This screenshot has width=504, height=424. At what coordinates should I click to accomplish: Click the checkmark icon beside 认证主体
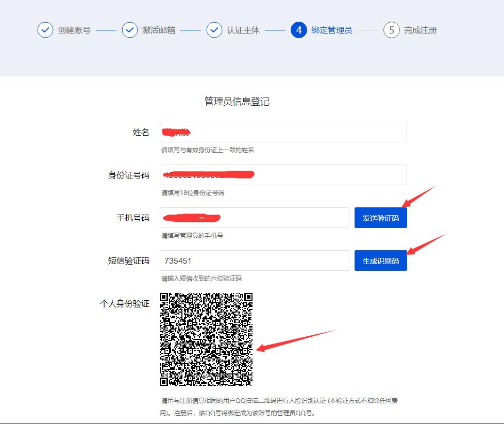(x=214, y=30)
